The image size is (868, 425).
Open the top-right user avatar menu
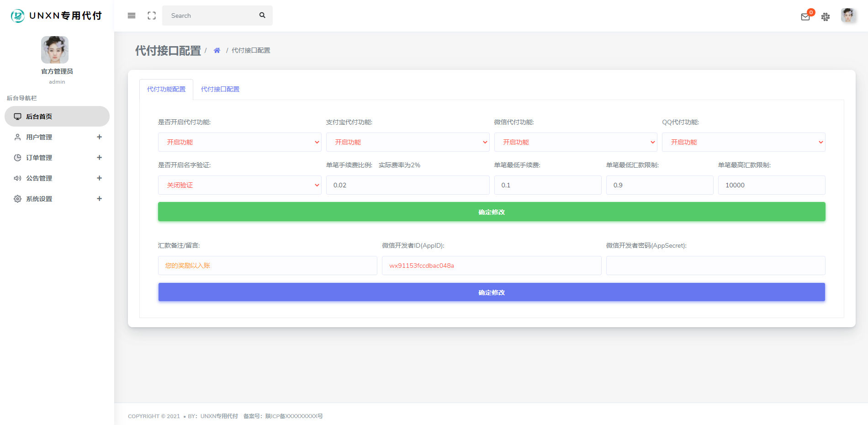(x=848, y=16)
